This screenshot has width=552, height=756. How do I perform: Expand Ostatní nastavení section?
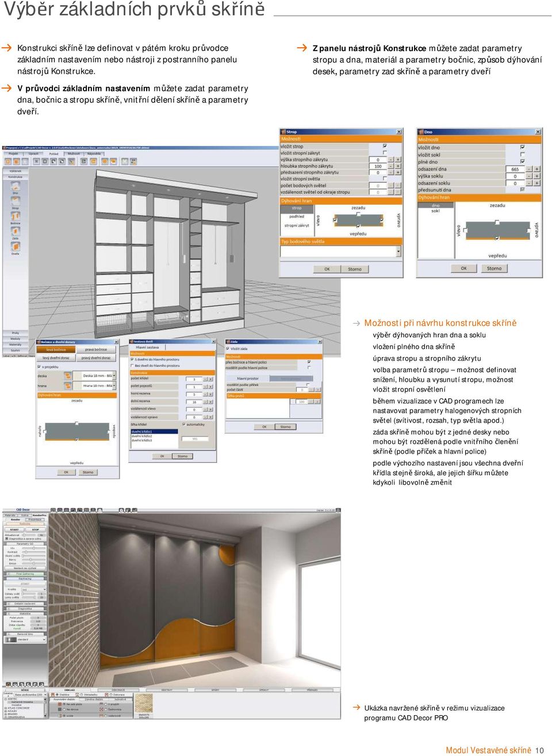tap(25, 604)
